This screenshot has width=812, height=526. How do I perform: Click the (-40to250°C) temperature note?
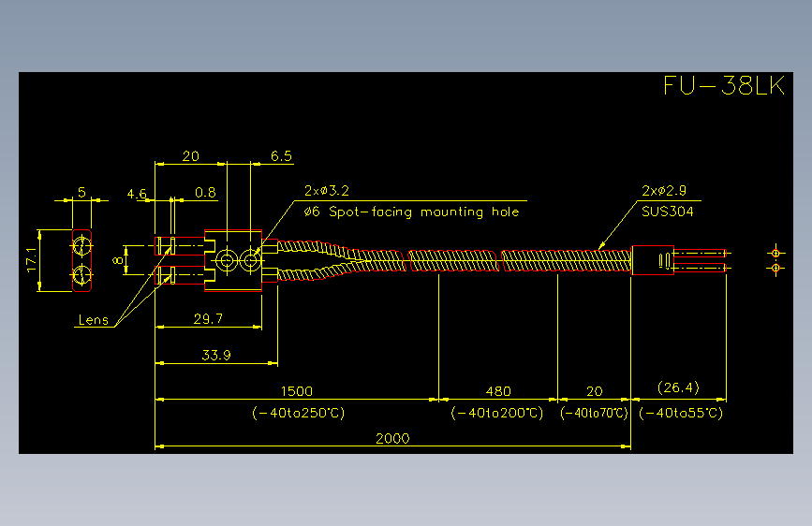(298, 413)
